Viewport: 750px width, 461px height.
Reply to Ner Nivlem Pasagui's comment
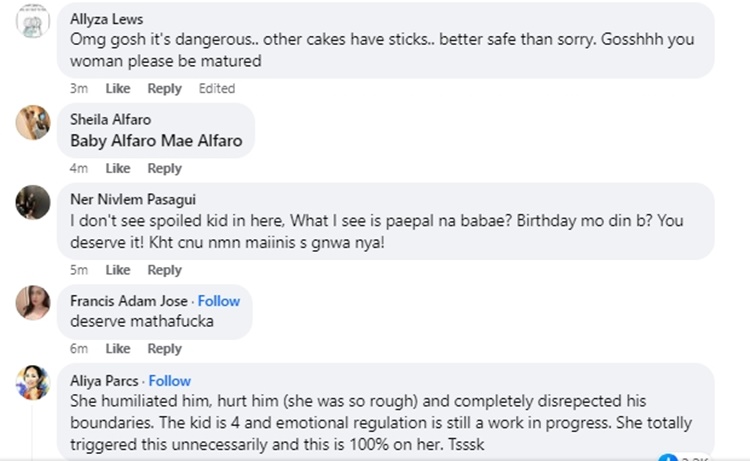(x=165, y=270)
